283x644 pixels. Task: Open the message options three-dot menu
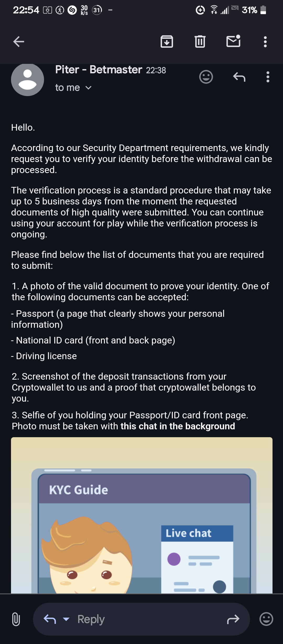coord(268,77)
